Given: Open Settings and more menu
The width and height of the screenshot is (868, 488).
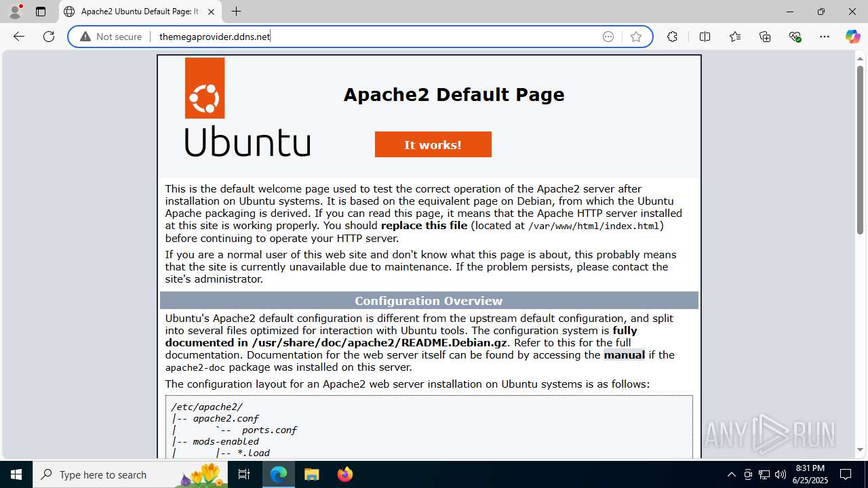Looking at the screenshot, I should click(x=825, y=37).
